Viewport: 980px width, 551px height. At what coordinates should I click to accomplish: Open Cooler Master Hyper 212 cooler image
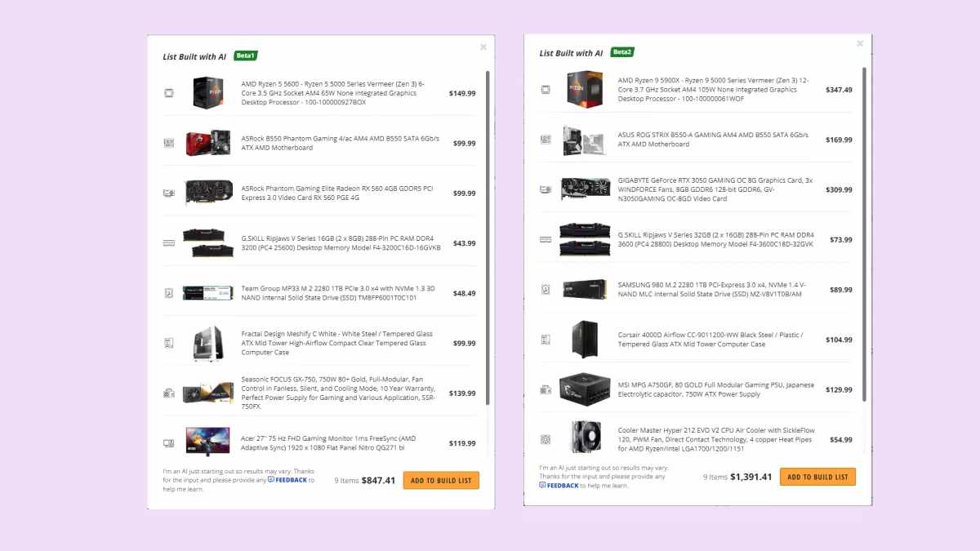click(585, 438)
